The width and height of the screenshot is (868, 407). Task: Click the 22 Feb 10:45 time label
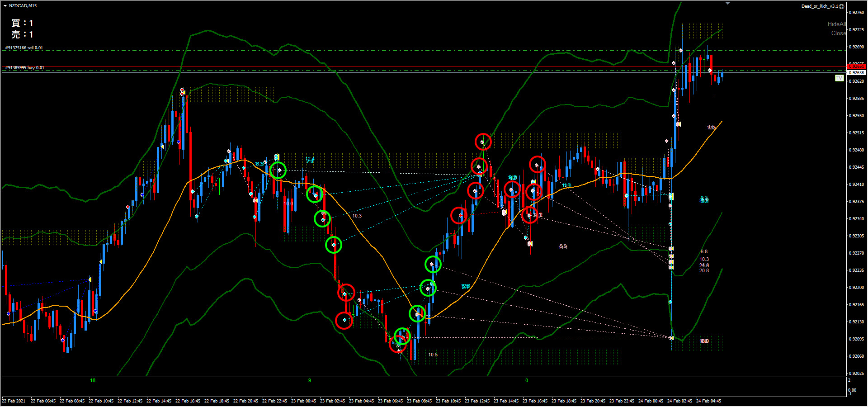pos(101,401)
